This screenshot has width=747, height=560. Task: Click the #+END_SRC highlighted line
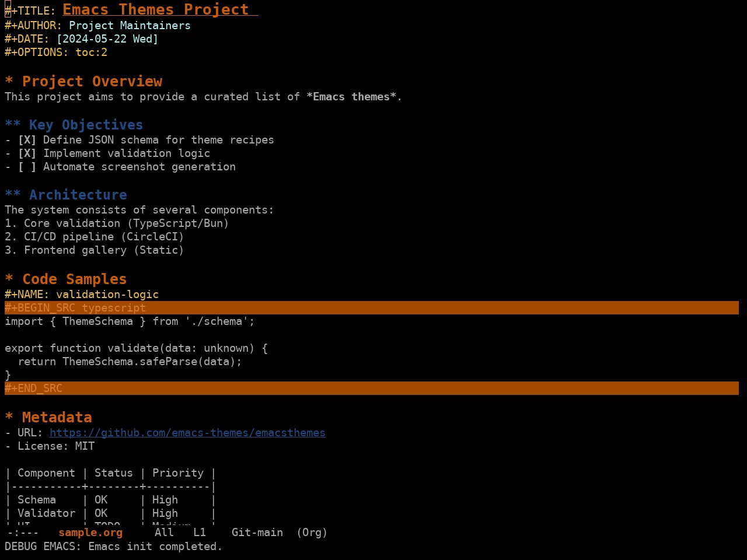point(372,388)
